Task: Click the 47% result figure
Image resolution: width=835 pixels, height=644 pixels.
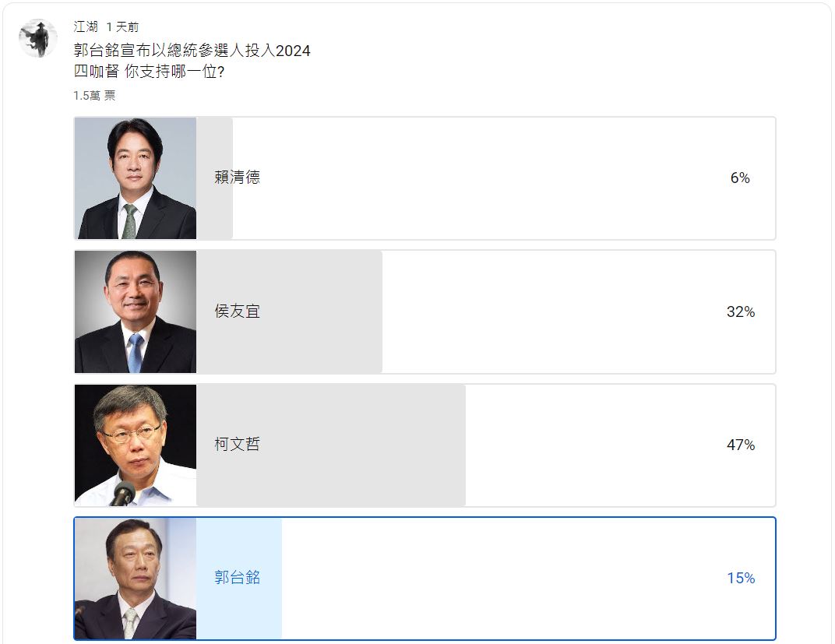Action: point(741,445)
